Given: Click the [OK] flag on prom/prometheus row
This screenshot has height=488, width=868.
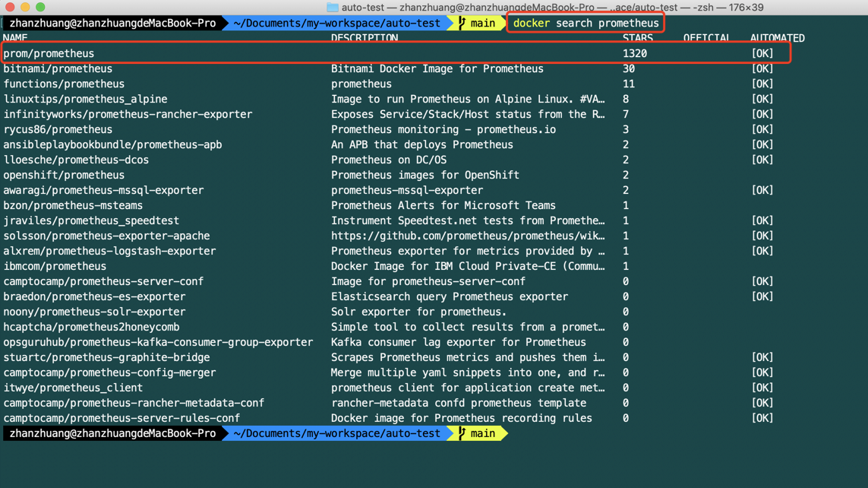Looking at the screenshot, I should [762, 54].
